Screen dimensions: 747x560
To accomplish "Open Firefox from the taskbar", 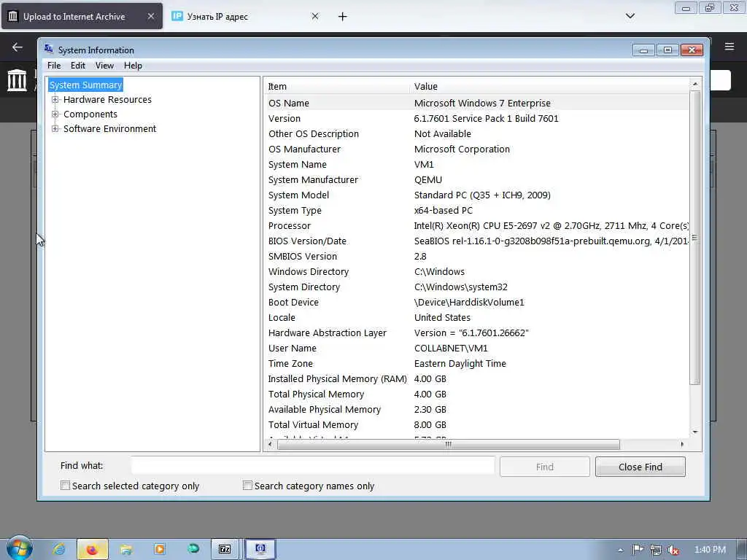I will point(93,550).
